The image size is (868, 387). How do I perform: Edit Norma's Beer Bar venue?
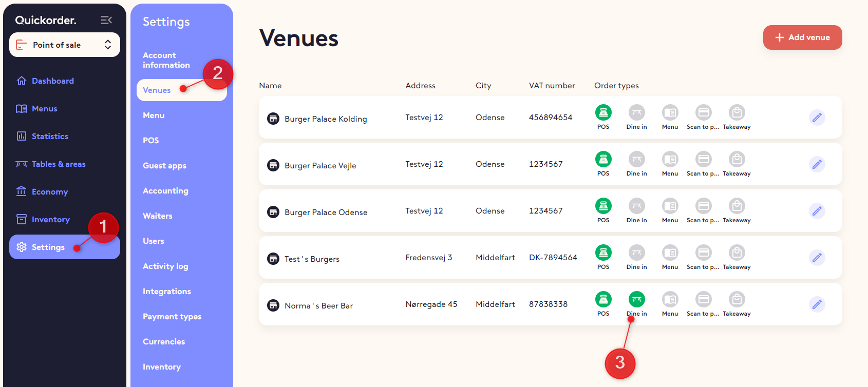(817, 304)
